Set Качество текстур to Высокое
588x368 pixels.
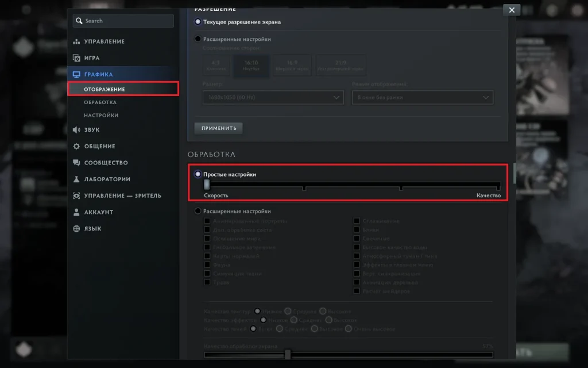(x=323, y=311)
